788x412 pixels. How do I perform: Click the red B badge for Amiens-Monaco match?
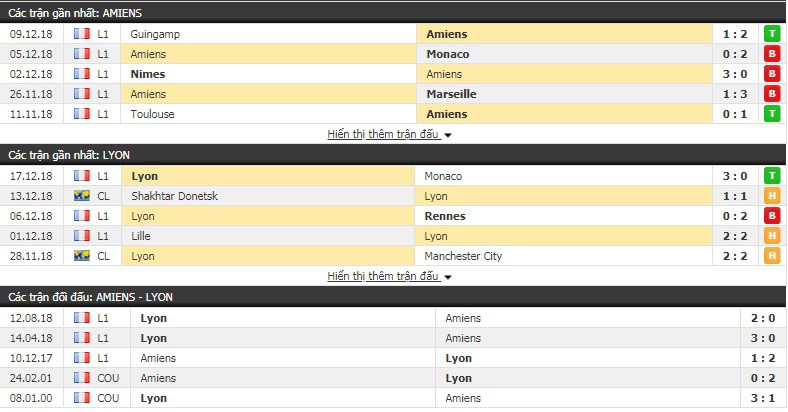pyautogui.click(x=772, y=54)
